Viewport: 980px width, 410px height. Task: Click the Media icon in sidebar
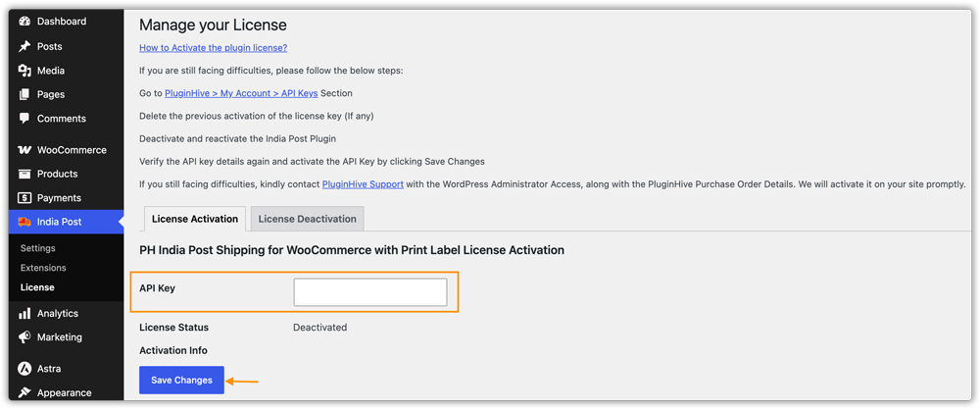coord(24,71)
